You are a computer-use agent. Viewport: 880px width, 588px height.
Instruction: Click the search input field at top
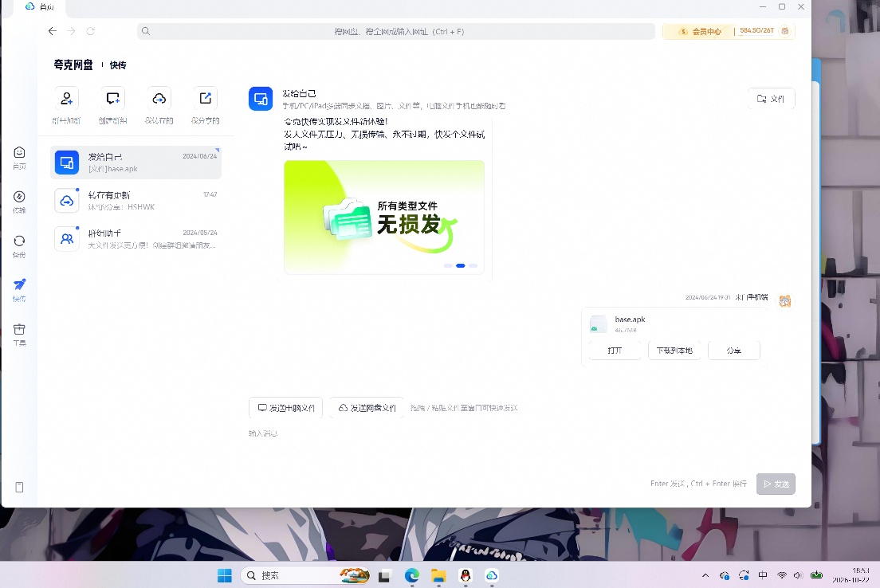(396, 31)
